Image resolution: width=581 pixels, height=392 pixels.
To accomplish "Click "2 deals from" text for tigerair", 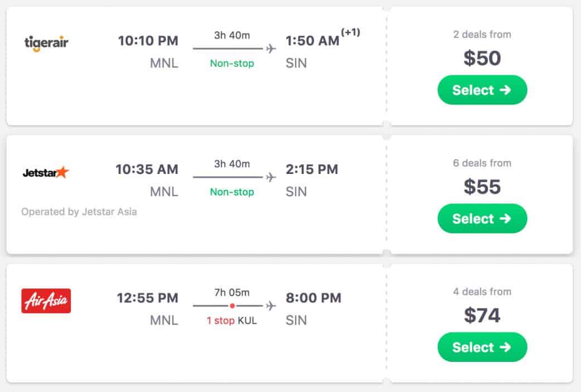I will (x=482, y=35).
